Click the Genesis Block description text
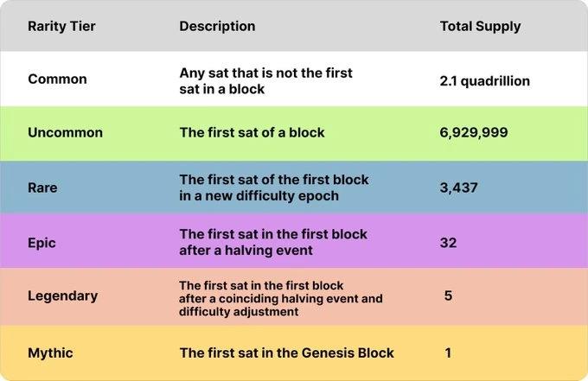 286,352
